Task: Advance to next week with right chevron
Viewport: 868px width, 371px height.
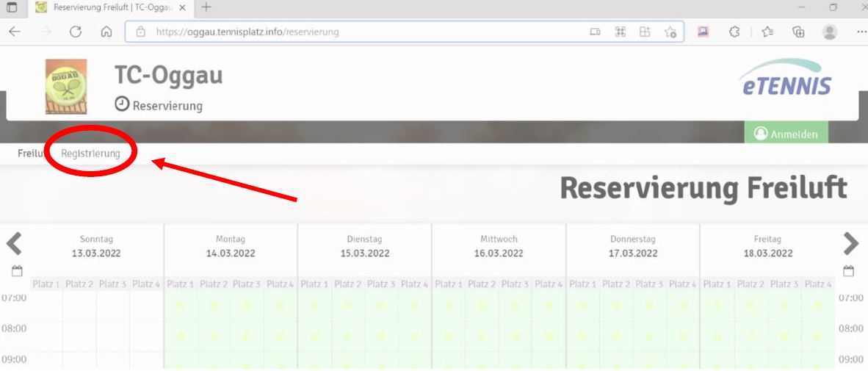Action: point(850,244)
